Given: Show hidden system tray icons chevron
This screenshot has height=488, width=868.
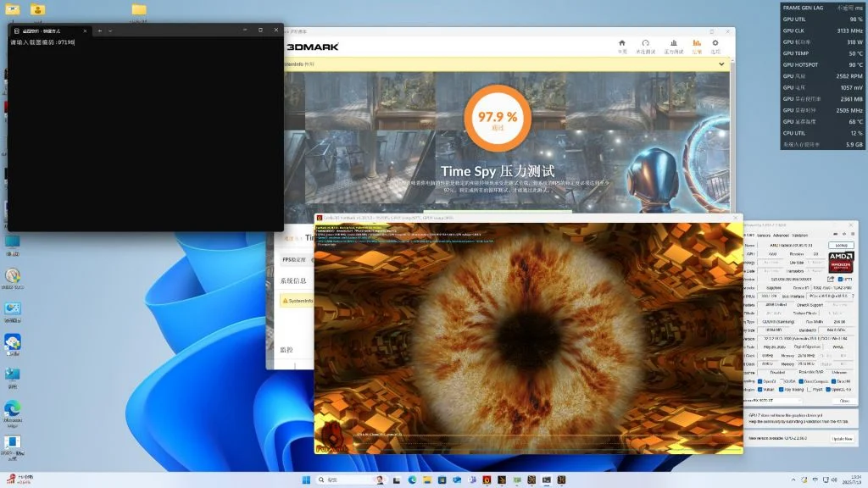Looking at the screenshot, I should pos(793,480).
